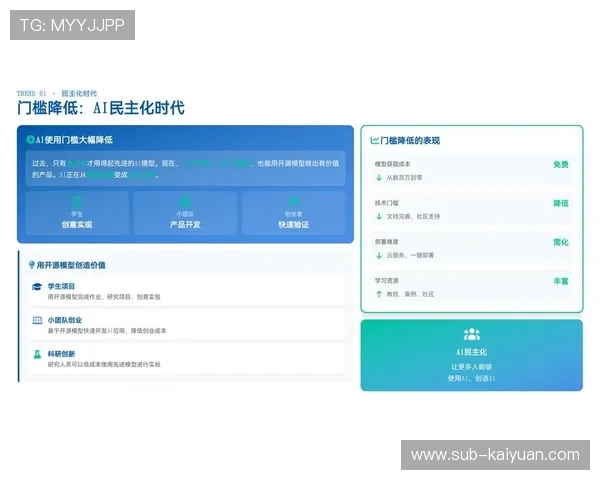This screenshot has width=600, height=480.
Task: Click the icon beside AI使用门槛大幅降低 heading
Action: pyautogui.click(x=30, y=140)
